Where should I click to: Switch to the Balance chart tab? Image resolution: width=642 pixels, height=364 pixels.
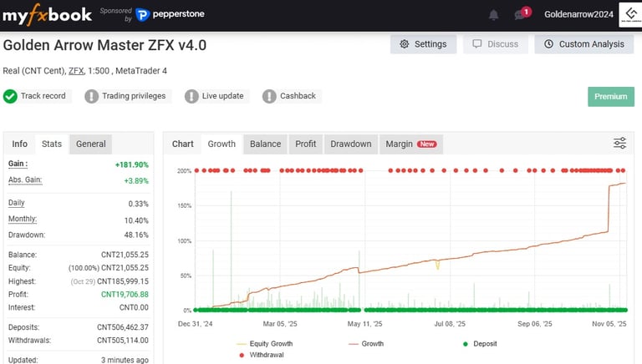(265, 144)
